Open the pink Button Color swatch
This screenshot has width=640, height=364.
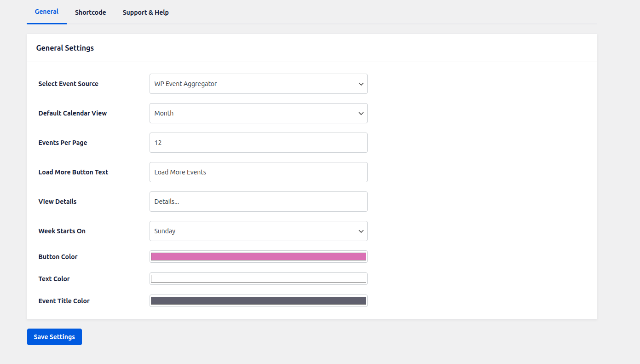tap(258, 257)
